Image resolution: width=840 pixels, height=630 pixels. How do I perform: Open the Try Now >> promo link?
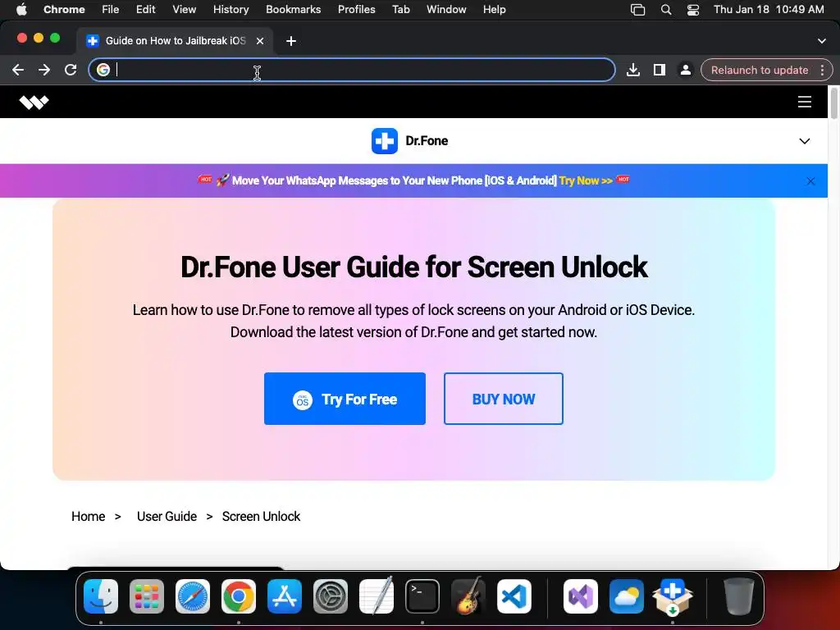point(586,180)
